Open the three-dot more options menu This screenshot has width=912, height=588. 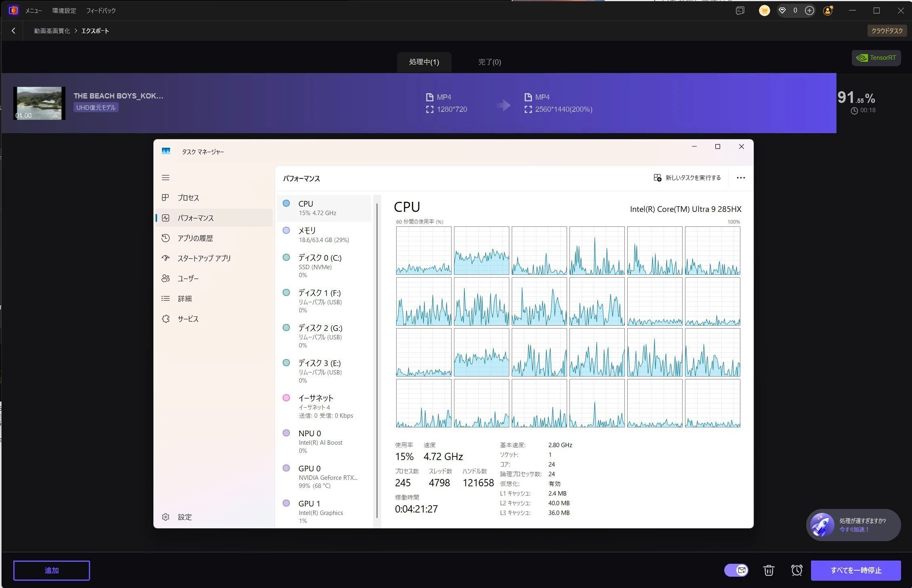click(x=740, y=178)
